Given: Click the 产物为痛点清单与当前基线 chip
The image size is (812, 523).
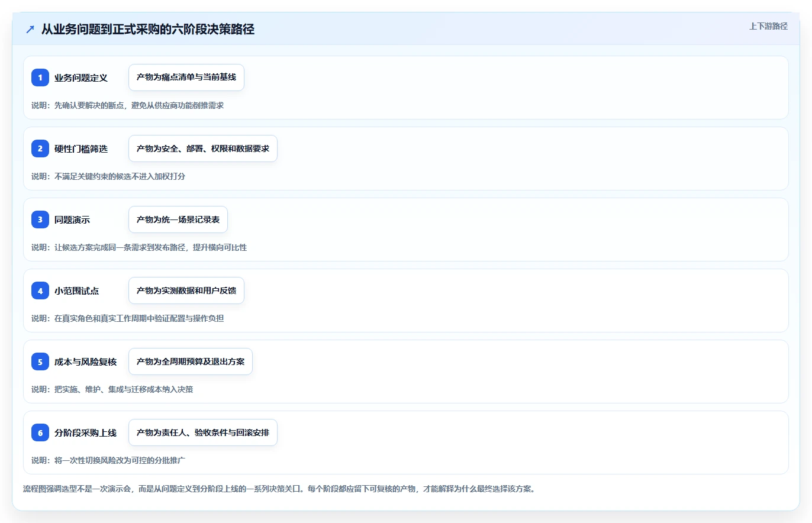Looking at the screenshot, I should 186,78.
